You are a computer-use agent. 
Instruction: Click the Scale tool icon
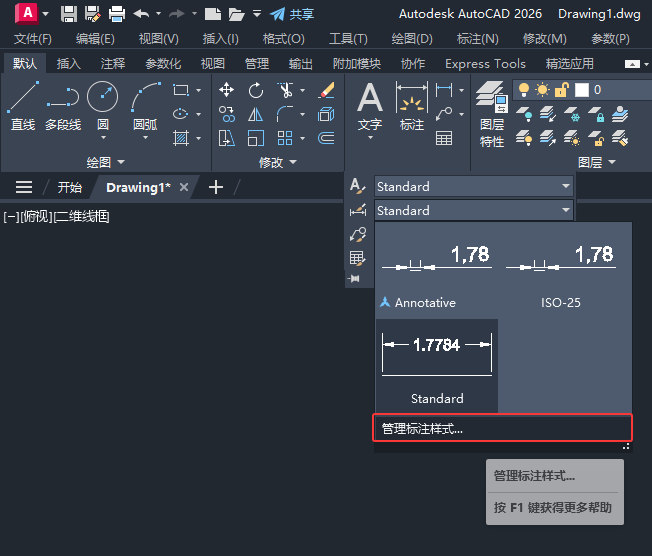256,138
